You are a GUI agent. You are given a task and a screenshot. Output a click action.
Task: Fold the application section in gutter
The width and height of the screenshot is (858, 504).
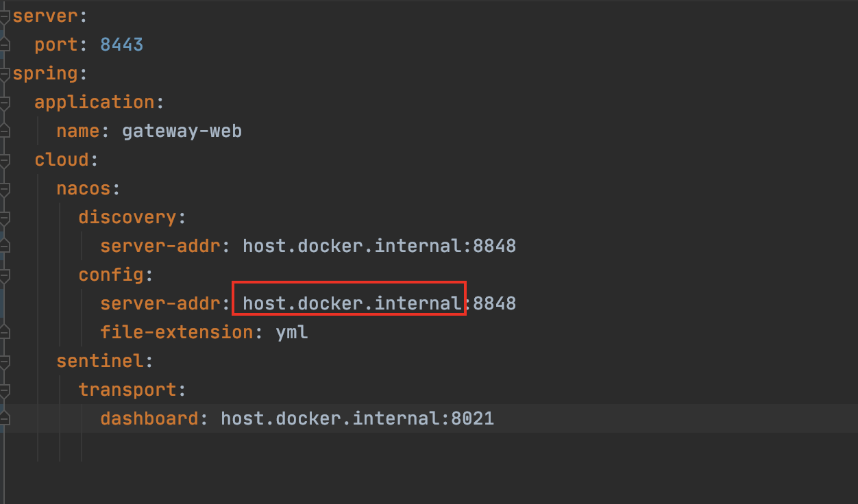tap(5, 103)
